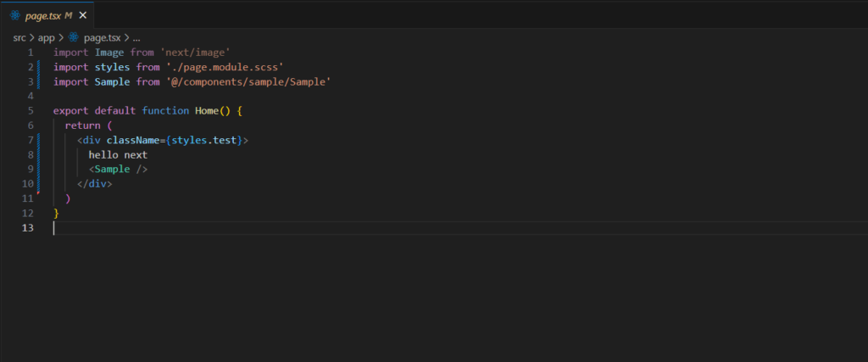Click the Home function name
868x362 pixels.
207,111
